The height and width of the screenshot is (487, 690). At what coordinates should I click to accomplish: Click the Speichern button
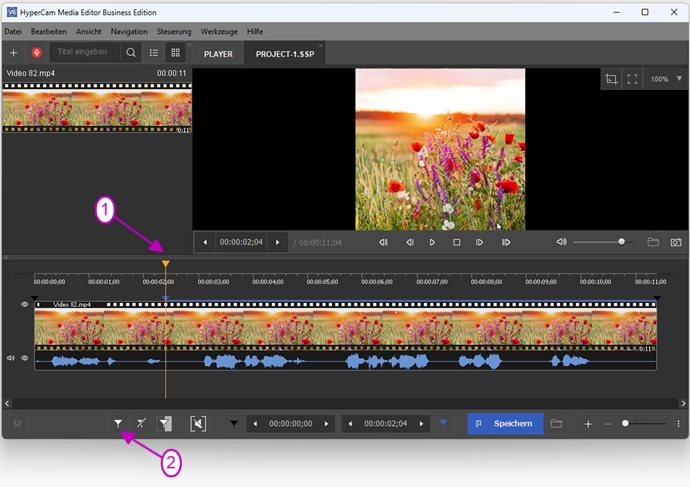(505, 424)
